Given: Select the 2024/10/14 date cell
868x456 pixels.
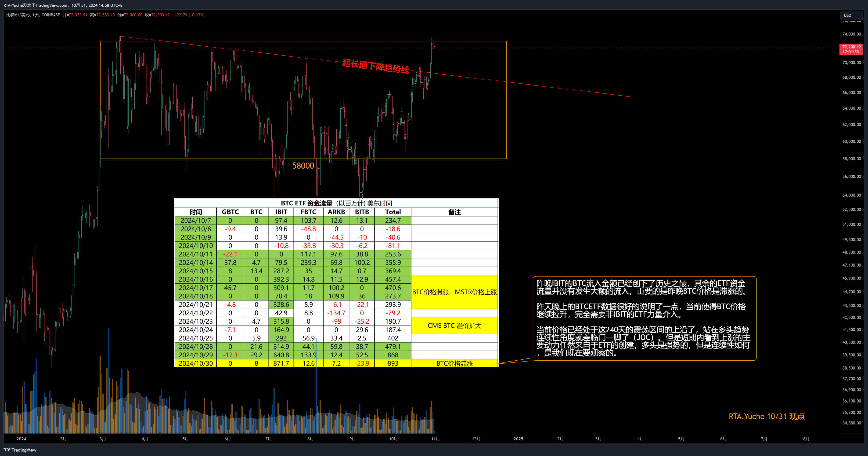Looking at the screenshot, I should [196, 263].
